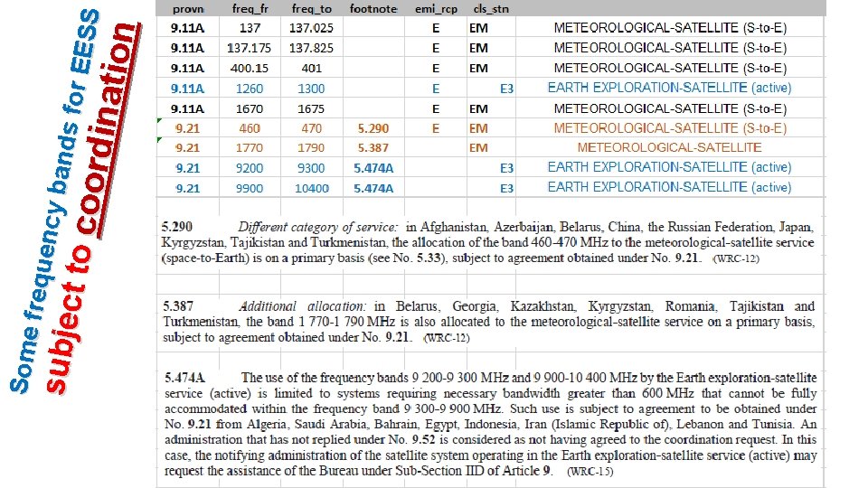Select the freq_to cell reading 1675

[x=311, y=109]
